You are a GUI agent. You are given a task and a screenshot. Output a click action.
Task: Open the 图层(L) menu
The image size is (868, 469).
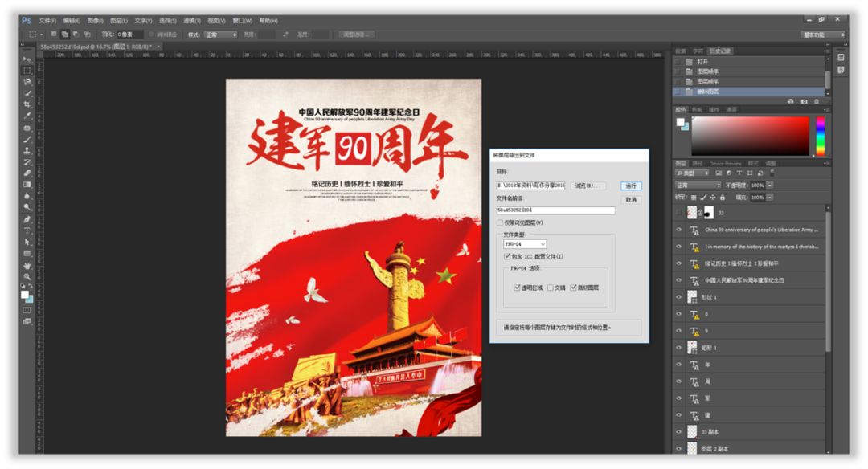(119, 20)
